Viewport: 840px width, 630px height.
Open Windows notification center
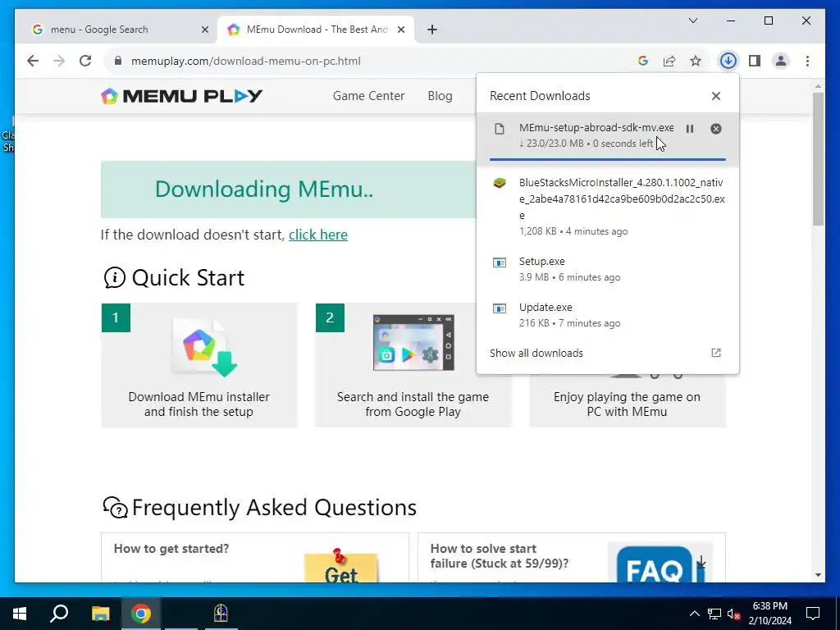[x=813, y=614]
